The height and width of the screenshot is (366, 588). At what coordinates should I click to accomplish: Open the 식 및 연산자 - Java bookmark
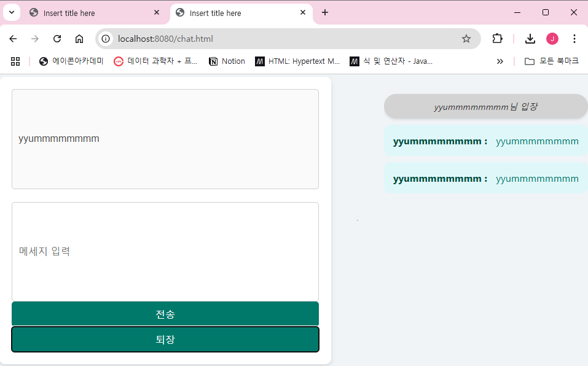[x=391, y=61]
